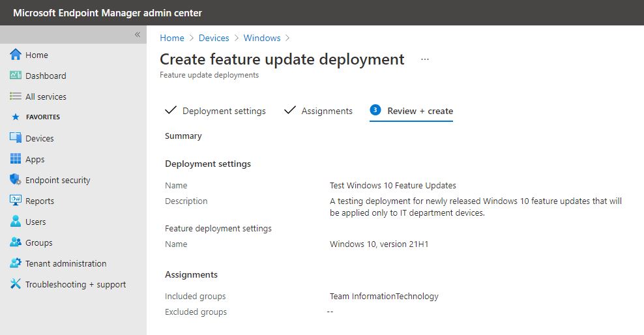The height and width of the screenshot is (335, 644).
Task: Click the Apps grid icon
Action: pyautogui.click(x=16, y=158)
